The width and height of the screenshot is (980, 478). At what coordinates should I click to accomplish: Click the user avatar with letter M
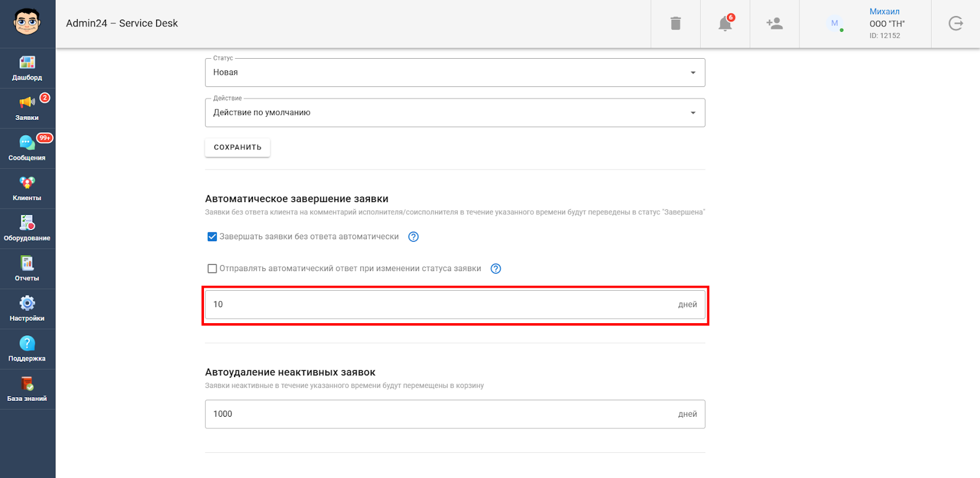coord(834,23)
